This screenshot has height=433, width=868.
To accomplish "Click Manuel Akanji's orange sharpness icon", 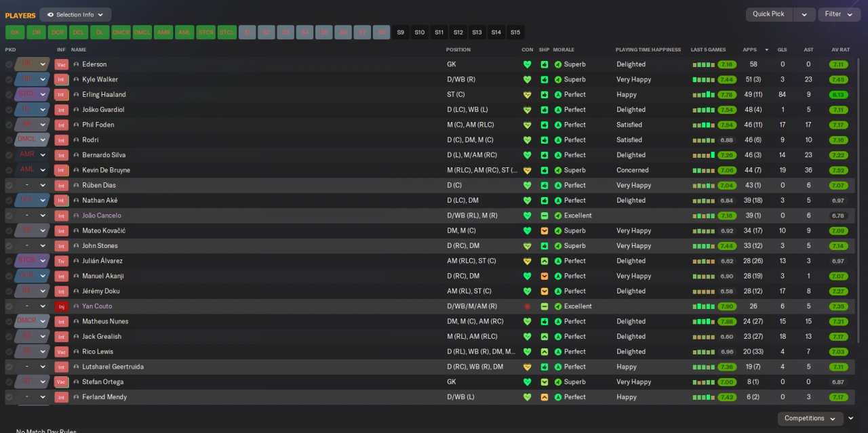I will tap(544, 276).
